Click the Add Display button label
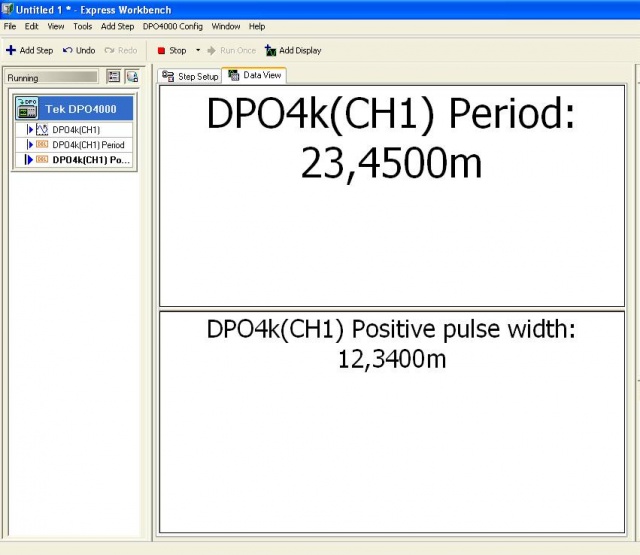The image size is (640, 555). (300, 51)
